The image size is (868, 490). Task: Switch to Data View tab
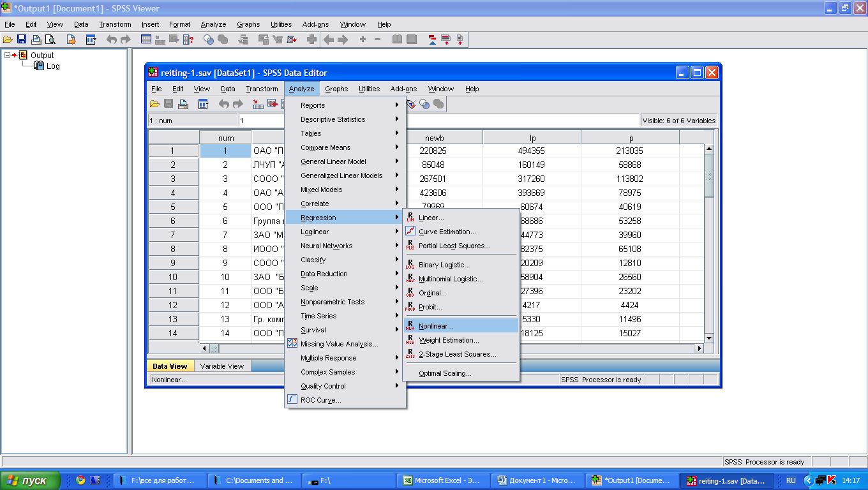(170, 366)
